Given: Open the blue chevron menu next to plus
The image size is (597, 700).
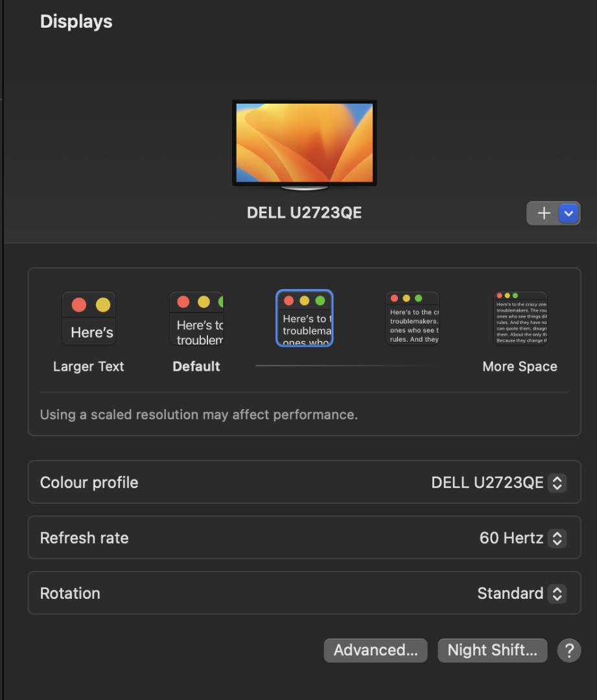Looking at the screenshot, I should [569, 213].
